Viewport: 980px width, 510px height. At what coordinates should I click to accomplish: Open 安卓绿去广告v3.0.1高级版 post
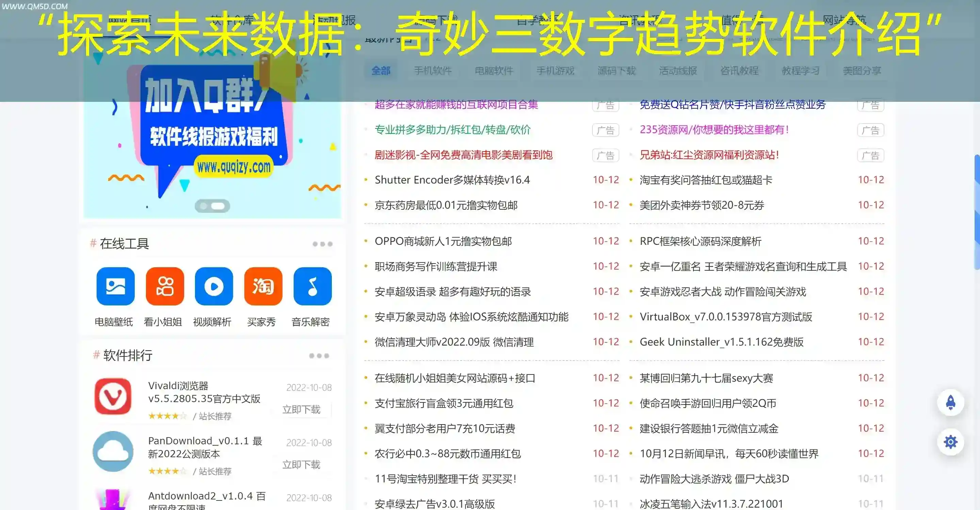point(435,504)
